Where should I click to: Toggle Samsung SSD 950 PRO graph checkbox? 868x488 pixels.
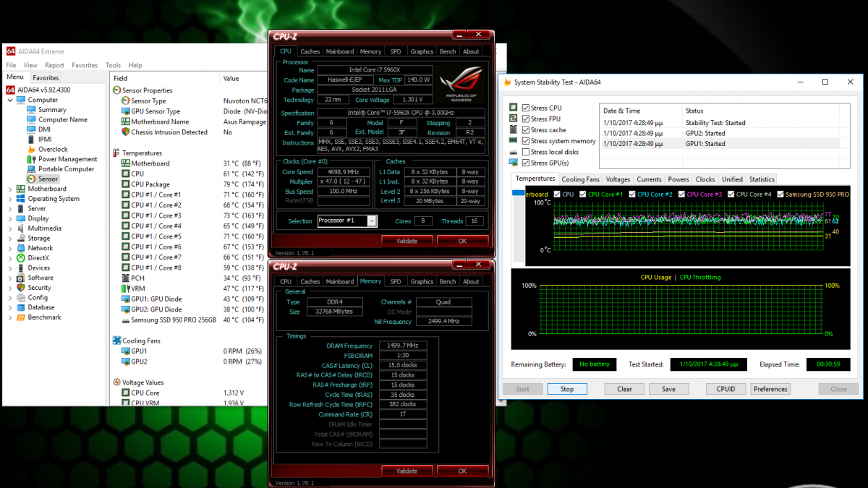779,194
